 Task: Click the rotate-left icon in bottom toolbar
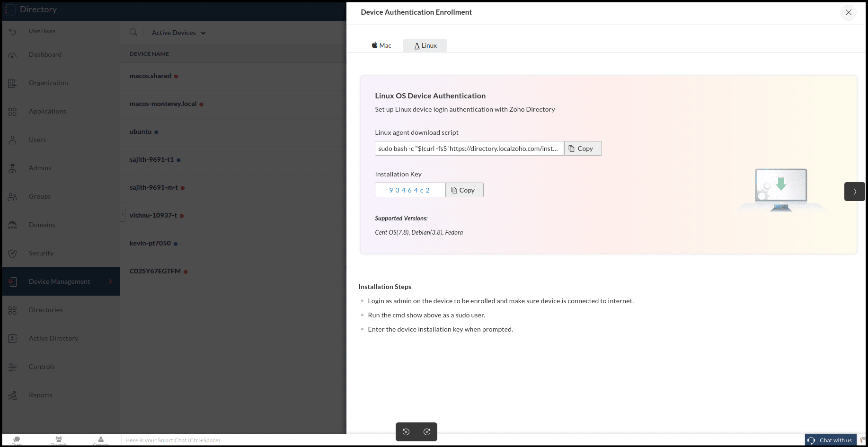point(406,432)
